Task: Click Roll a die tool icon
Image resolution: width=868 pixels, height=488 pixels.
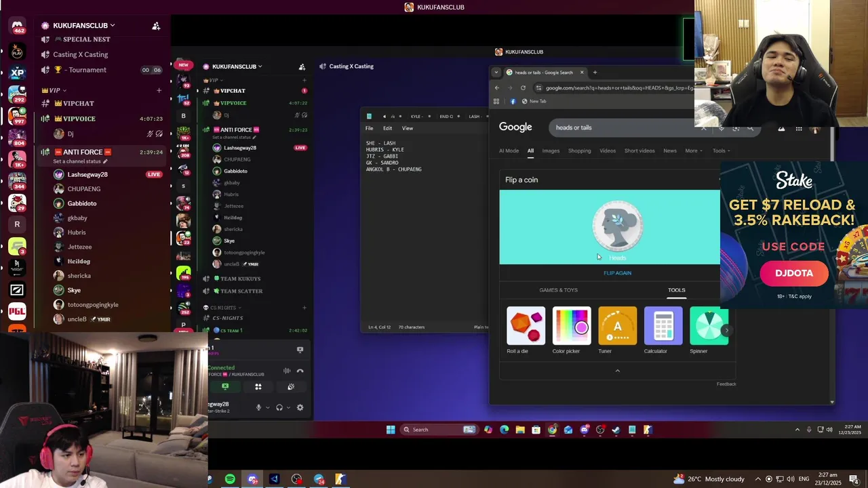Action: tap(526, 326)
